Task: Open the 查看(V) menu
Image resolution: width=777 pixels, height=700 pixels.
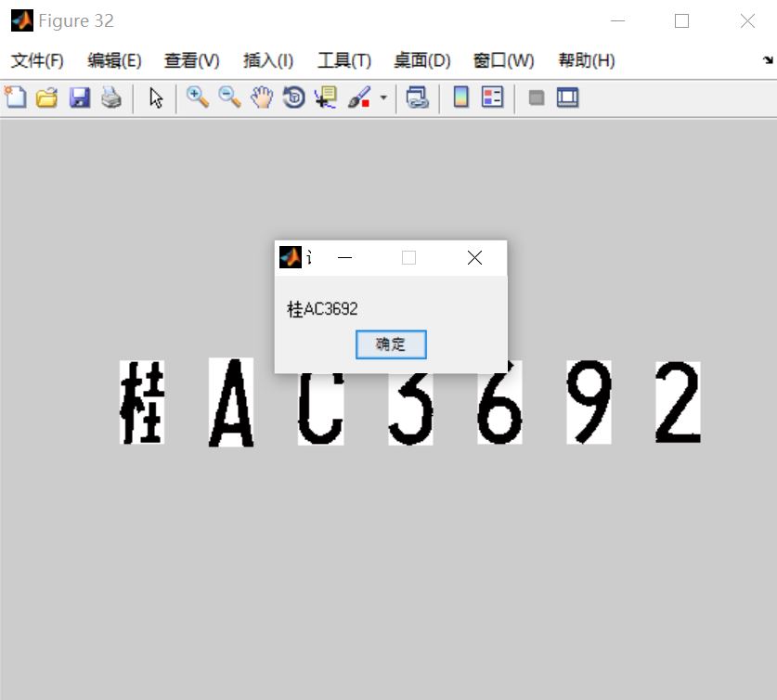Action: point(192,60)
